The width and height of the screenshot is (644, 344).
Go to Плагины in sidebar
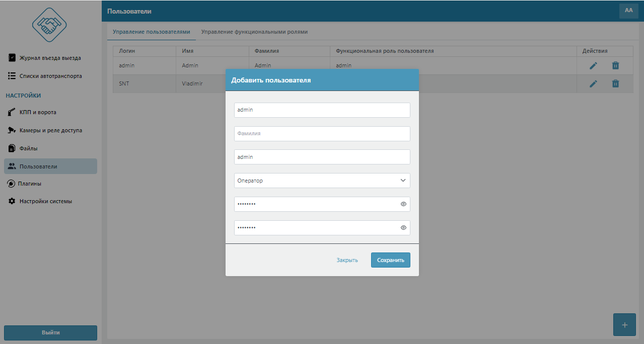point(30,184)
